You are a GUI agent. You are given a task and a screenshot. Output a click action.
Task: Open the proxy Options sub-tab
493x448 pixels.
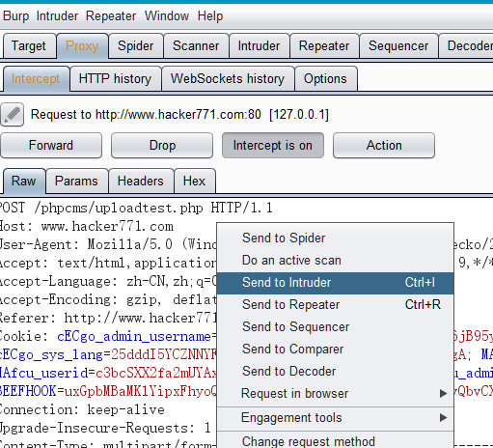tap(325, 79)
